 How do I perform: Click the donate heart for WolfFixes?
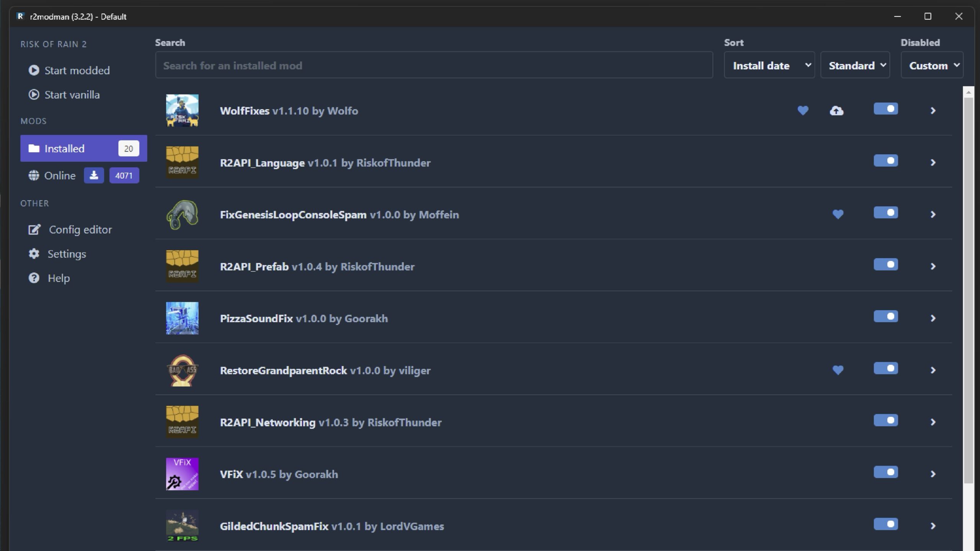pyautogui.click(x=803, y=111)
